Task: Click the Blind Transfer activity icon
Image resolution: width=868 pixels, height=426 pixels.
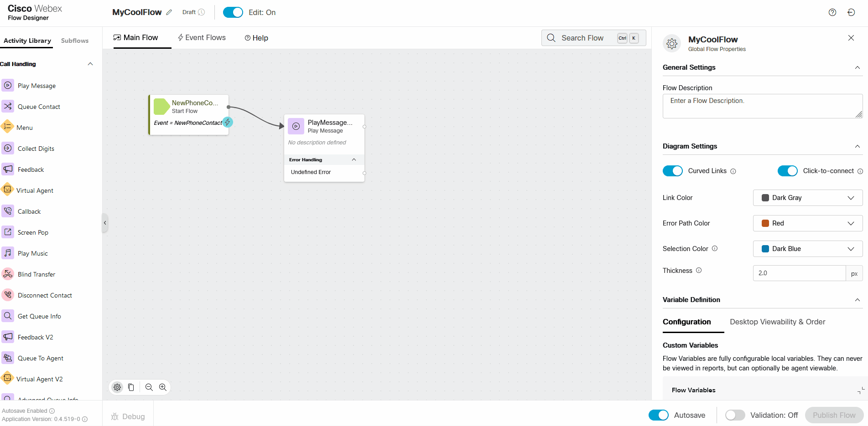Action: (x=8, y=274)
